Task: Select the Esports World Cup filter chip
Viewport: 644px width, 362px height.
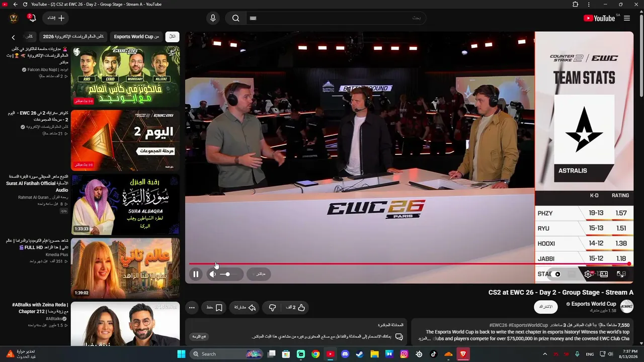Action: tap(136, 37)
